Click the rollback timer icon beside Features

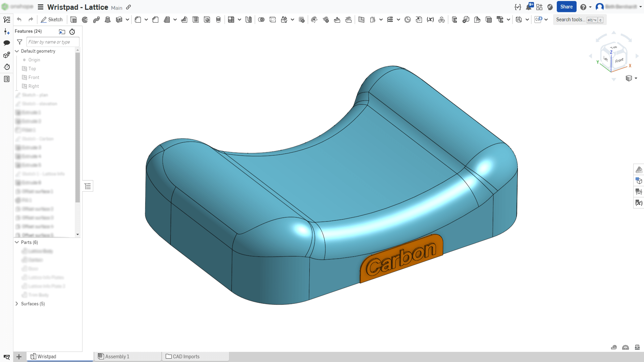(x=72, y=32)
